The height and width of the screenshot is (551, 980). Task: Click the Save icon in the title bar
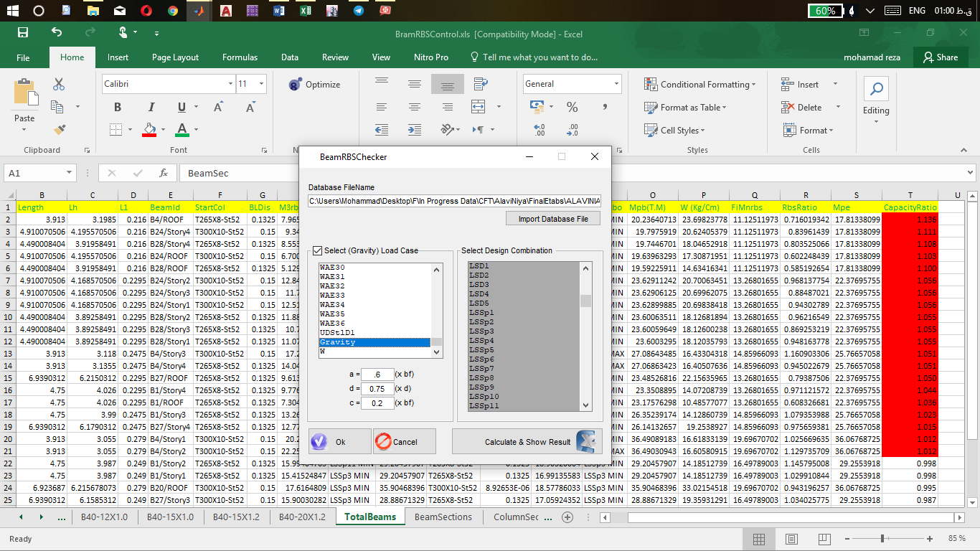coord(23,33)
